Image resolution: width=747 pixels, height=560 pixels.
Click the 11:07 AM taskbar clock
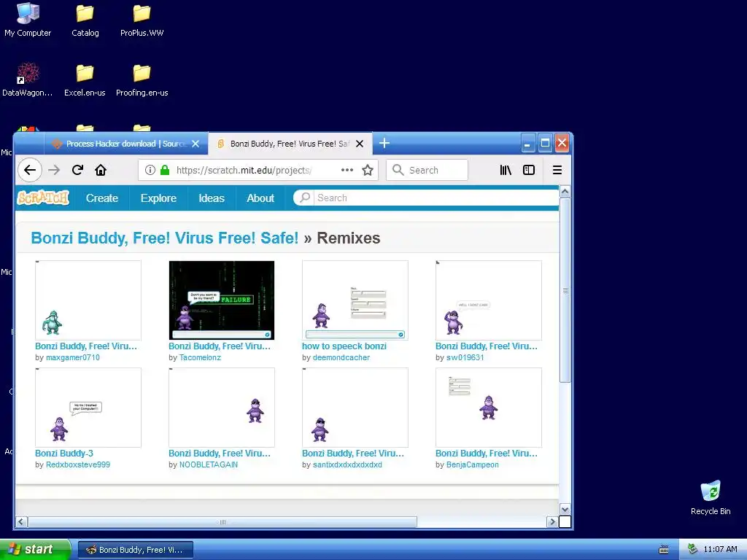tap(720, 550)
